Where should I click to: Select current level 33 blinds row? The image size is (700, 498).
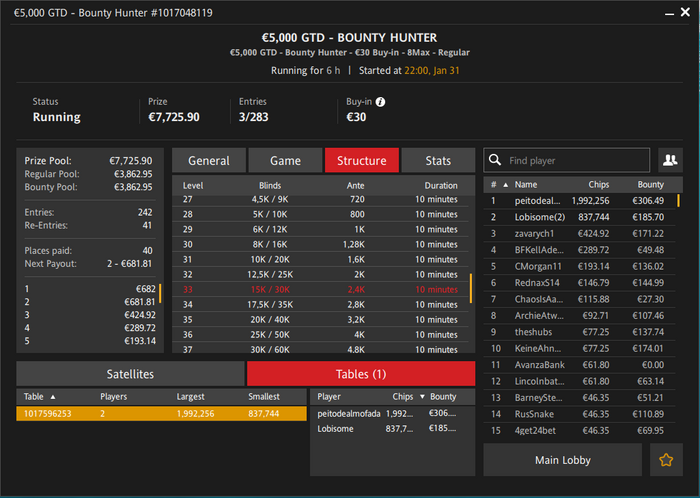[x=320, y=289]
